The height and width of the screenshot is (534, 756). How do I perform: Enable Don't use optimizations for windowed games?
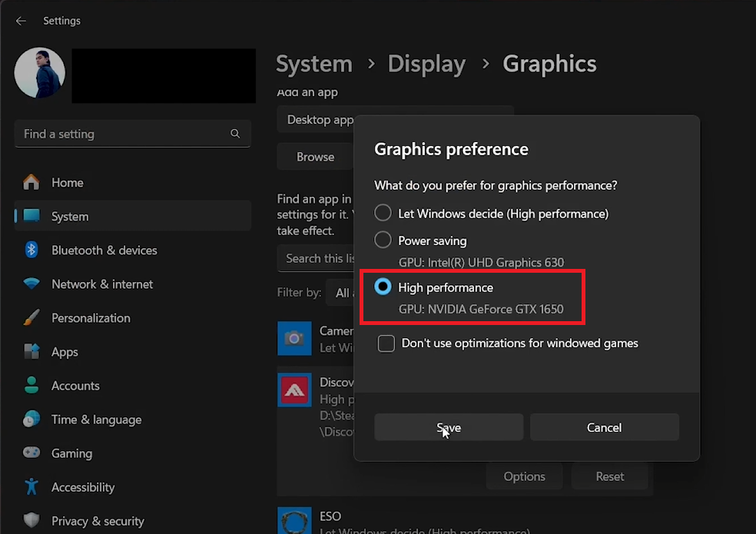click(386, 343)
